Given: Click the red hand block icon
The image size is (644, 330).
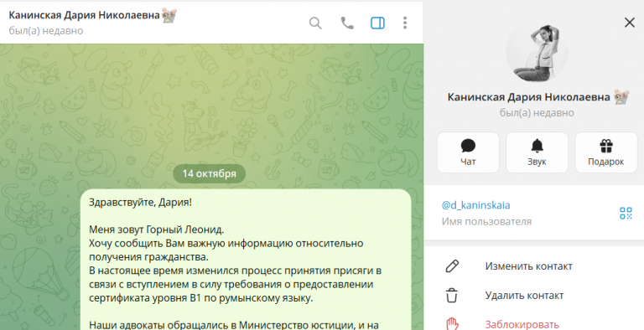Looking at the screenshot, I should click(452, 324).
